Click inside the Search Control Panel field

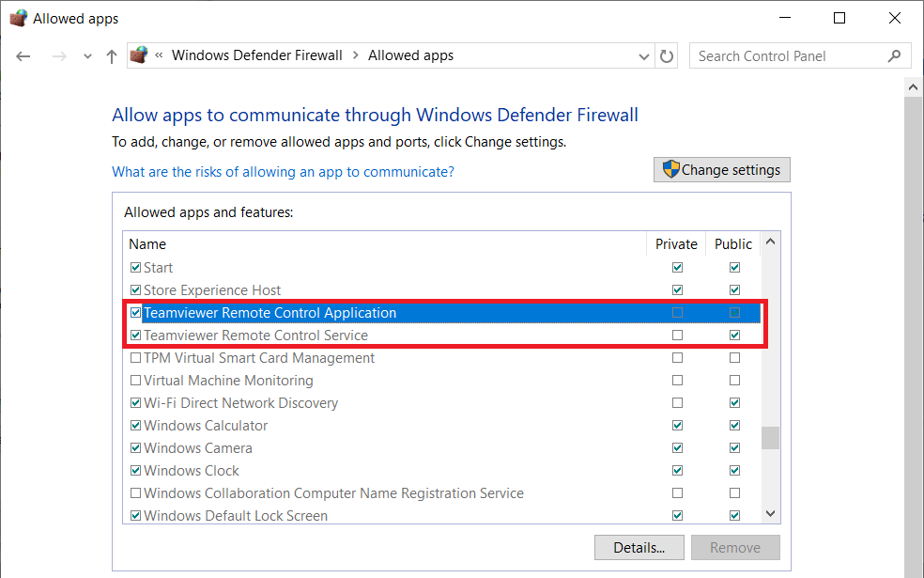(x=789, y=55)
